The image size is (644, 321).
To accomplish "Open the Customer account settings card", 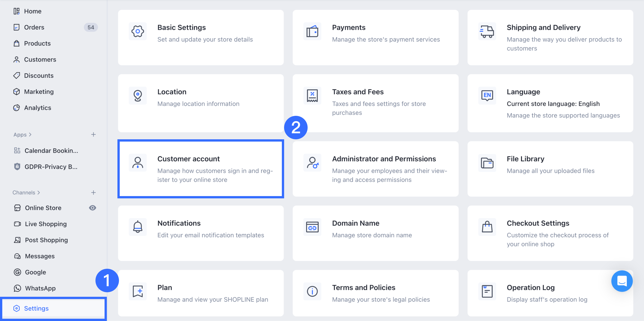I will [201, 169].
